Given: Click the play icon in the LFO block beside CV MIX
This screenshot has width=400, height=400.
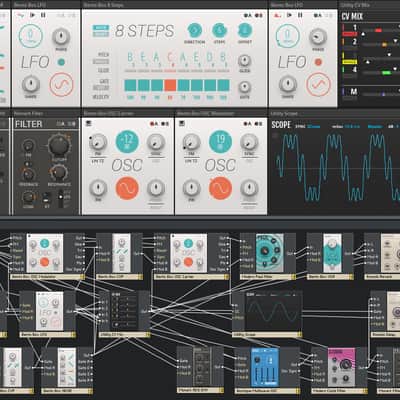Looking at the screenshot, I should 289,15.
